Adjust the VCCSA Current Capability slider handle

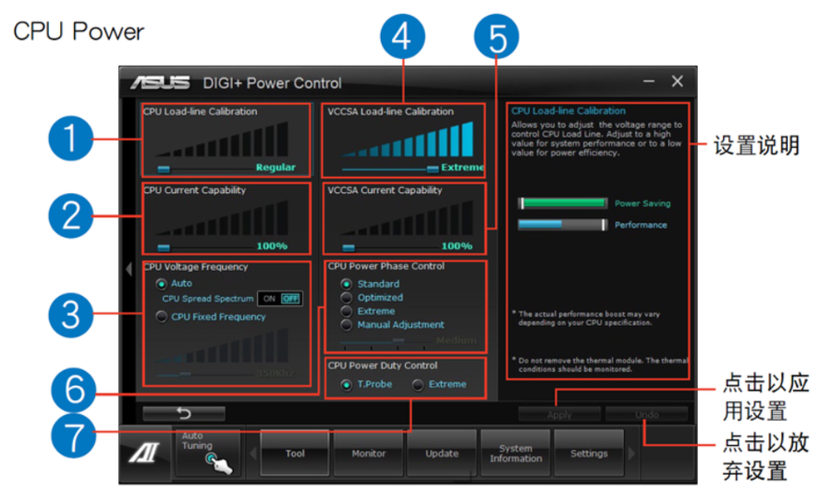point(348,248)
